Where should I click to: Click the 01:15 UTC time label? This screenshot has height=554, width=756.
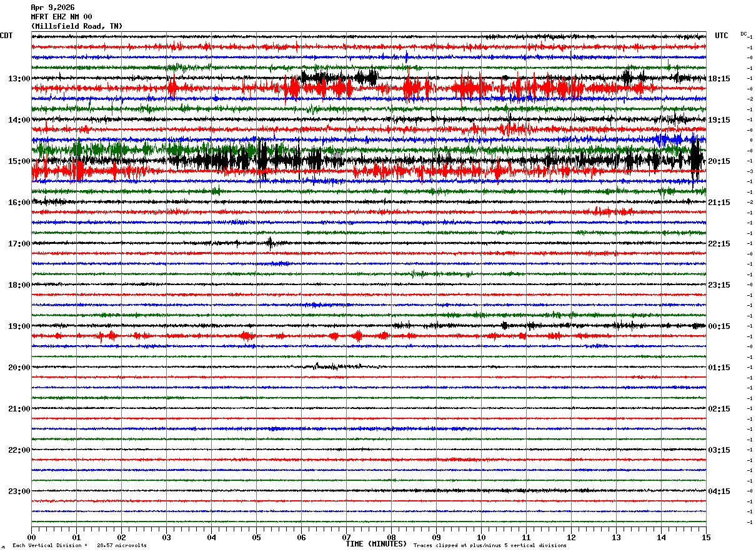click(x=719, y=368)
